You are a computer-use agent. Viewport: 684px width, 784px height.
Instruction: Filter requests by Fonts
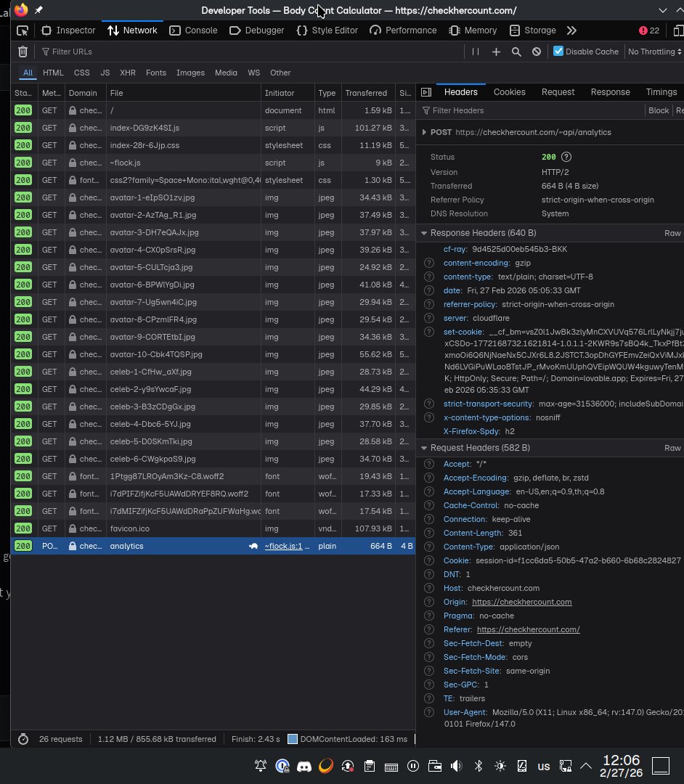point(156,73)
